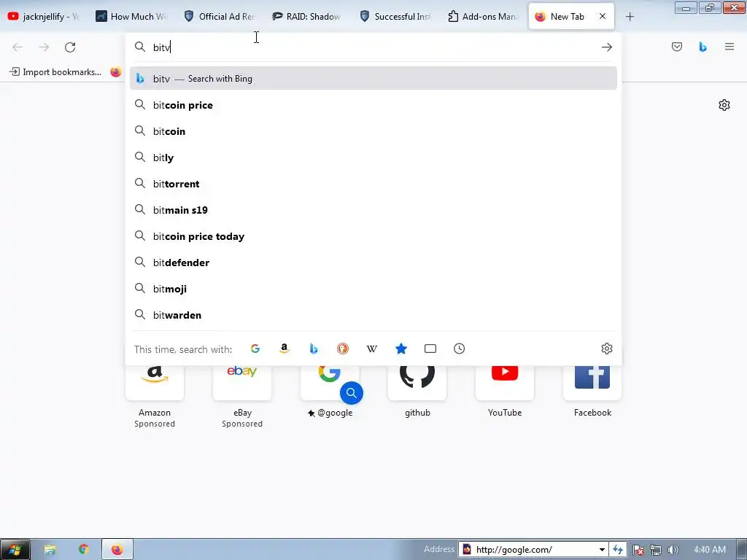The width and height of the screenshot is (747, 560).
Task: Switch to jacknjellify YouTube tab
Action: pos(44,17)
